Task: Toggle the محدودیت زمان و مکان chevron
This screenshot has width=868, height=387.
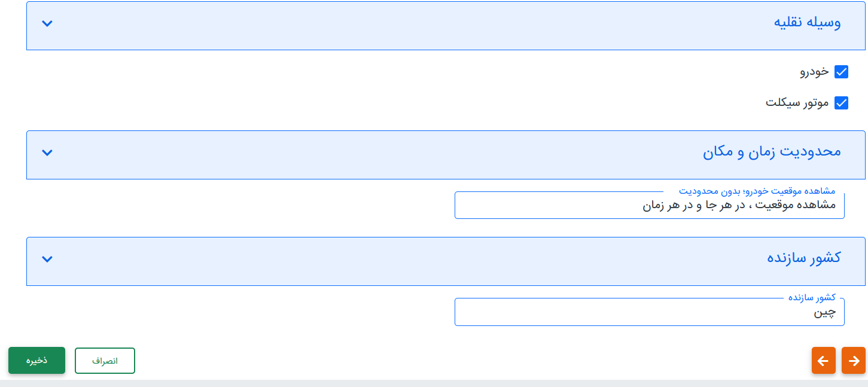Action: (47, 153)
